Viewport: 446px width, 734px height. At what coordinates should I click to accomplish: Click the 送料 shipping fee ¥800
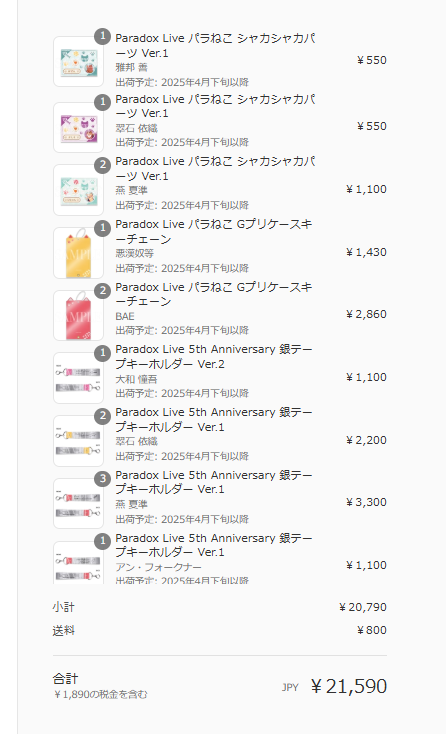[x=372, y=630]
